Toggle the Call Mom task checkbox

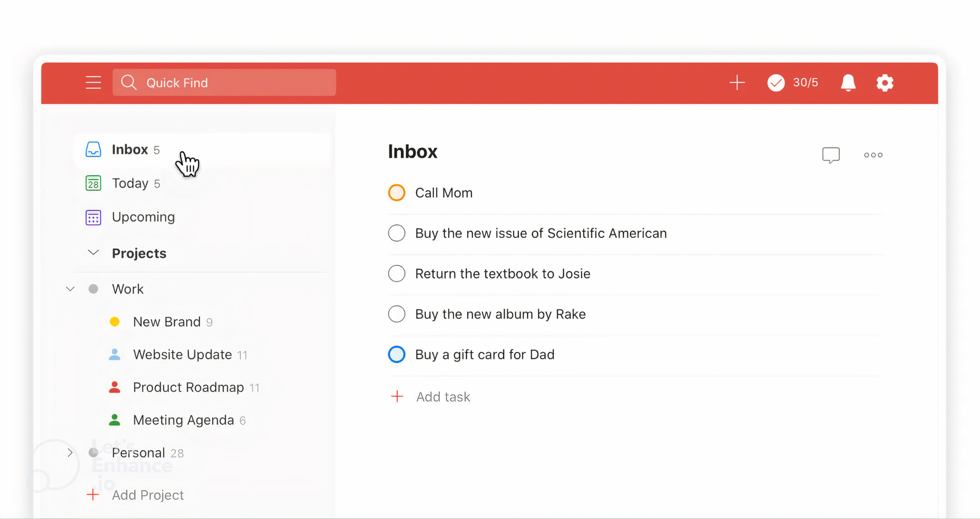pos(397,192)
